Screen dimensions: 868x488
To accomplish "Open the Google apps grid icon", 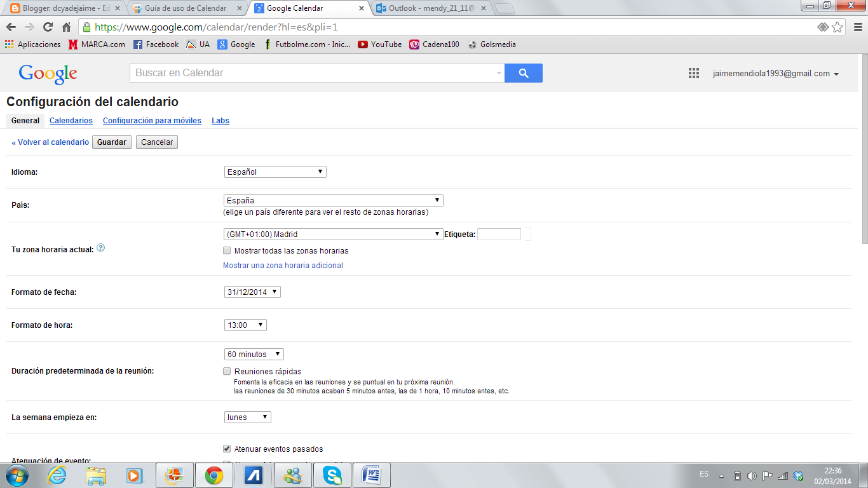I will coord(694,73).
